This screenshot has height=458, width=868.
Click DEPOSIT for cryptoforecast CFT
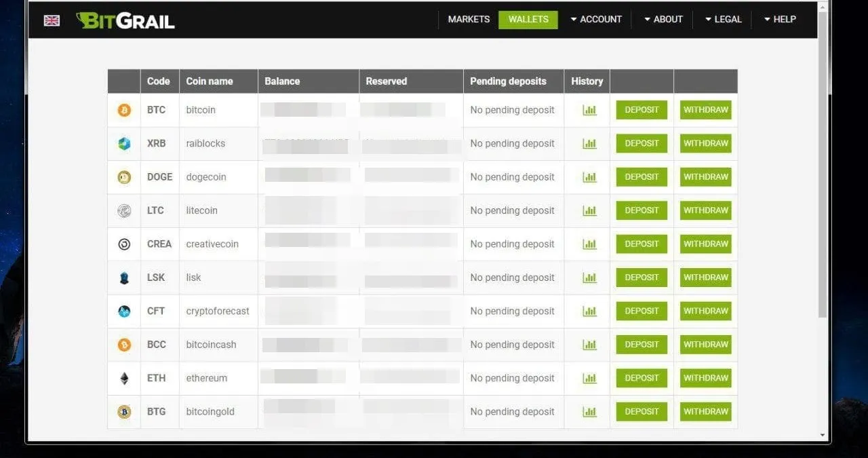(642, 311)
